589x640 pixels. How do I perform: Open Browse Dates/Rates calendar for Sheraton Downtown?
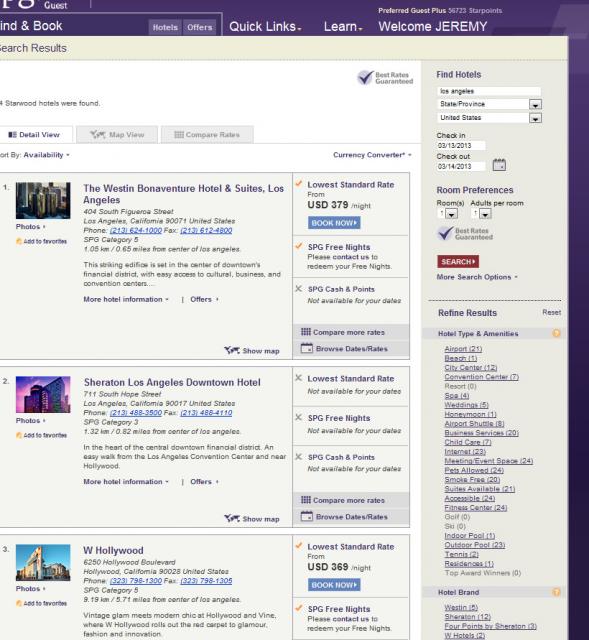pyautogui.click(x=307, y=516)
